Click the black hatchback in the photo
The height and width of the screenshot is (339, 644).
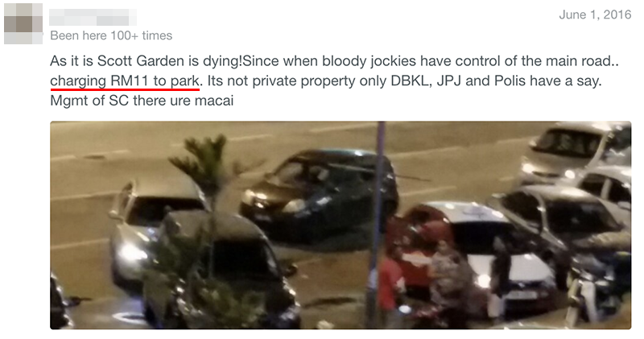pos(318,193)
